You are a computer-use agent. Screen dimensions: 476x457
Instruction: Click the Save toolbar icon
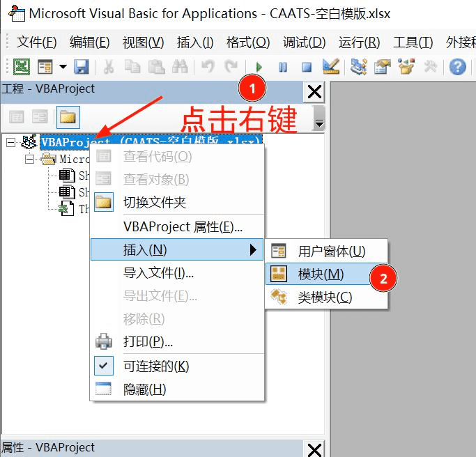(x=82, y=66)
